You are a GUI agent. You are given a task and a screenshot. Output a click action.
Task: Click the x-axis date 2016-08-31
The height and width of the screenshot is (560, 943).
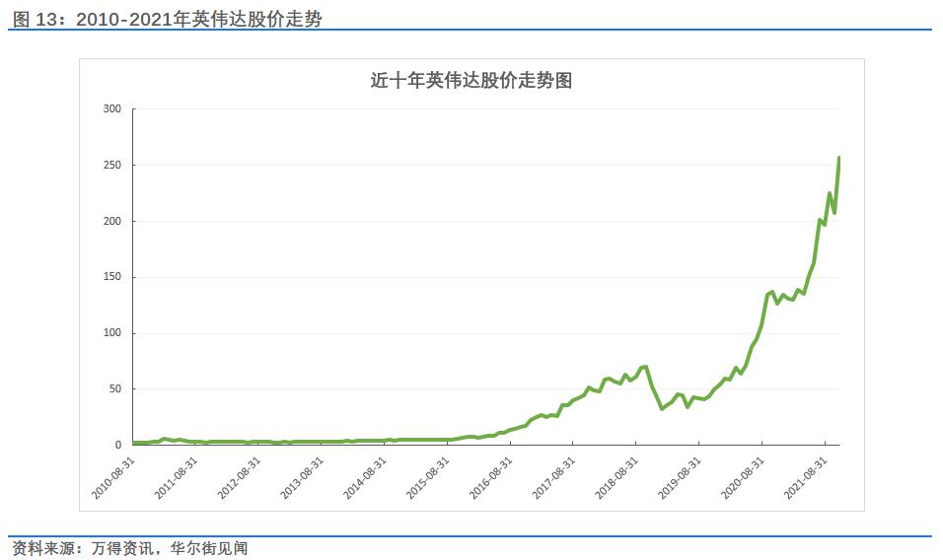pyautogui.click(x=491, y=478)
